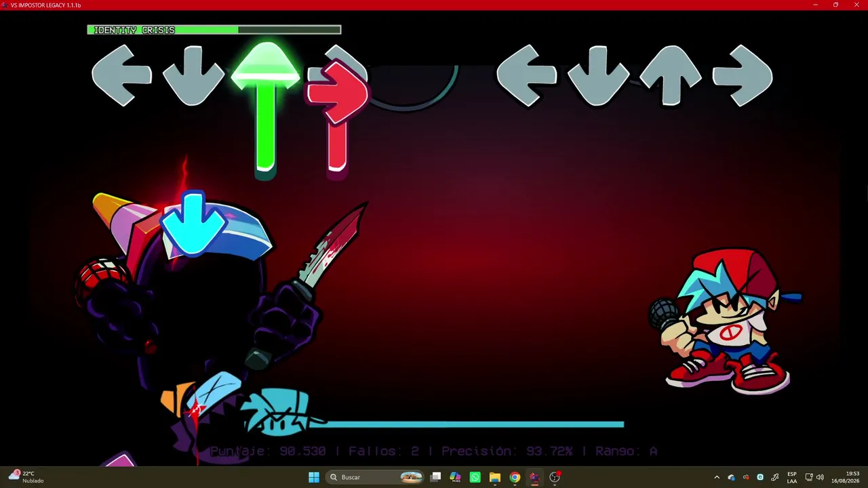The image size is (868, 488).
Task: Click the gray up arrow above Boyfriend
Action: (671, 75)
